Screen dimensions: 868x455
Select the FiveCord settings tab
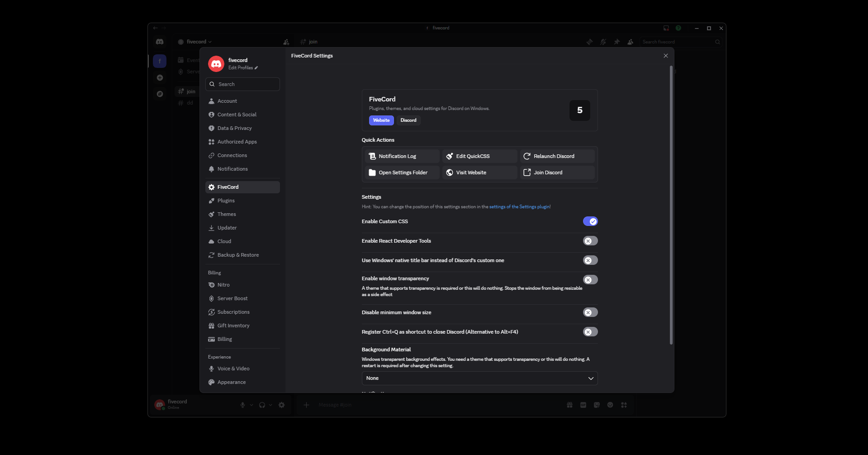tap(242, 187)
